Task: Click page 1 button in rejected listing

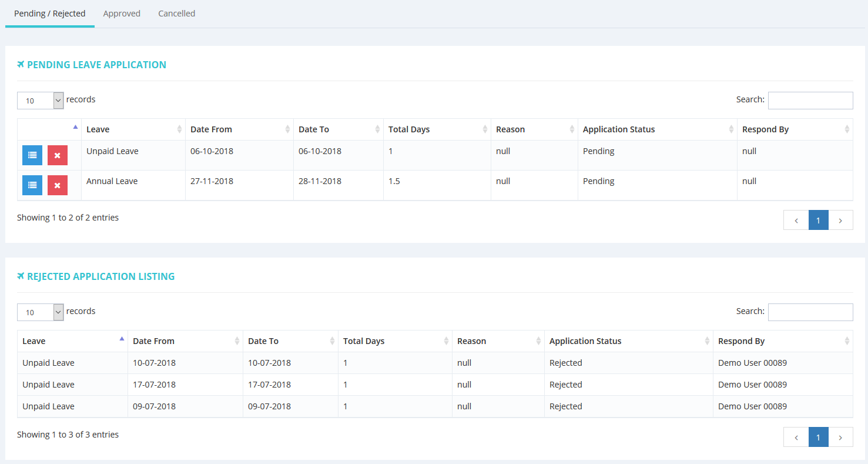Action: click(x=818, y=437)
